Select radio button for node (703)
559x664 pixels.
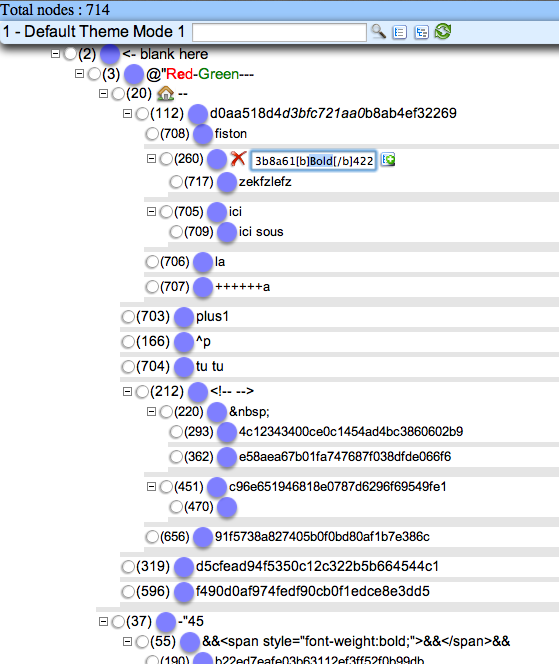(128, 317)
